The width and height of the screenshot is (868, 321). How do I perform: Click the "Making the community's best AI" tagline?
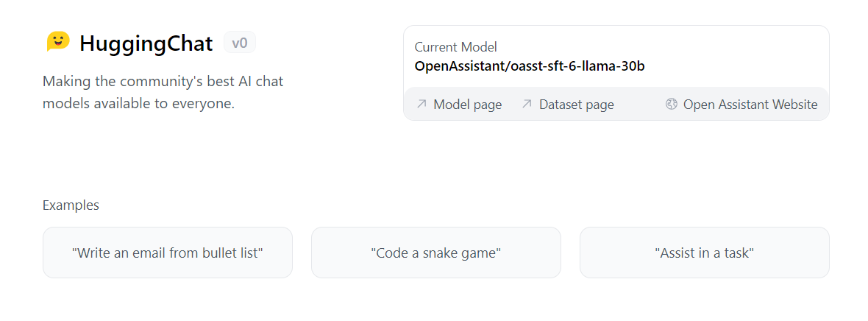pyautogui.click(x=163, y=81)
